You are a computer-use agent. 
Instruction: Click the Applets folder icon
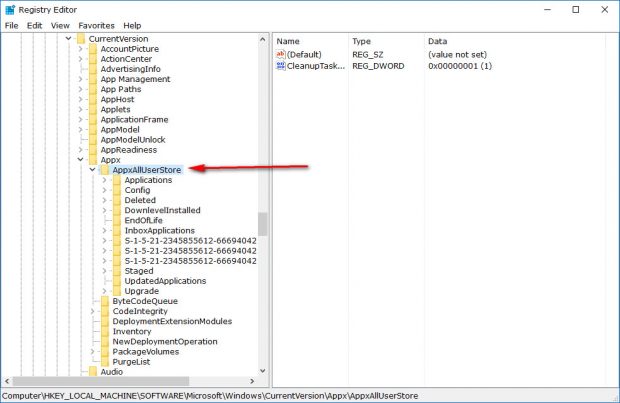93,110
